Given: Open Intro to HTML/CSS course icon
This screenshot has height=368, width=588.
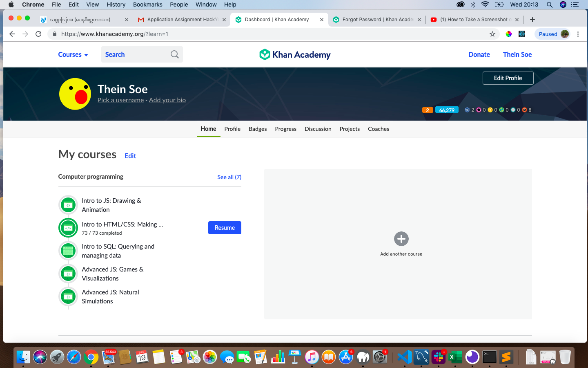Looking at the screenshot, I should point(68,228).
